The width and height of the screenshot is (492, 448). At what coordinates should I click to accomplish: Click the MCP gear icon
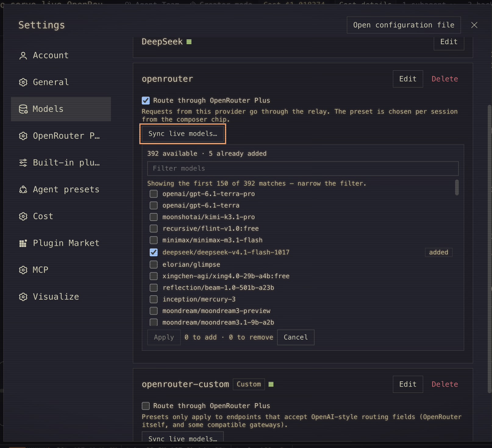point(23,270)
